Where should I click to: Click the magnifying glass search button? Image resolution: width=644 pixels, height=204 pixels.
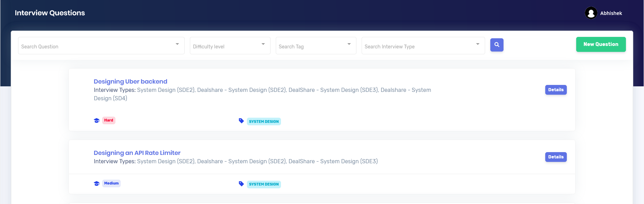tap(497, 45)
